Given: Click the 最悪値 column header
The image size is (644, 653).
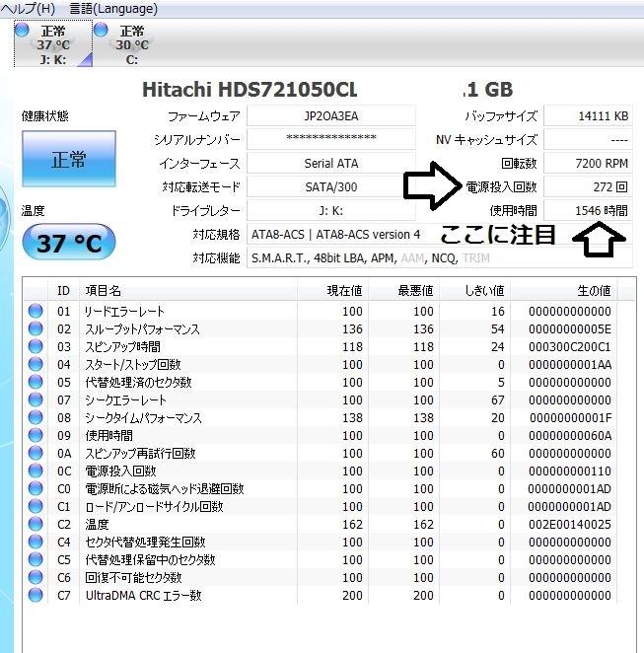Looking at the screenshot, I should [x=403, y=290].
